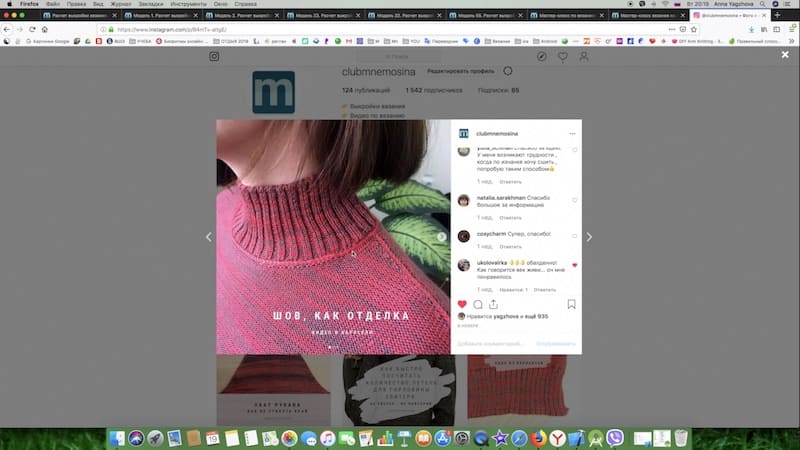Click the add comment input field
Viewport: 800px width, 450px height.
490,343
